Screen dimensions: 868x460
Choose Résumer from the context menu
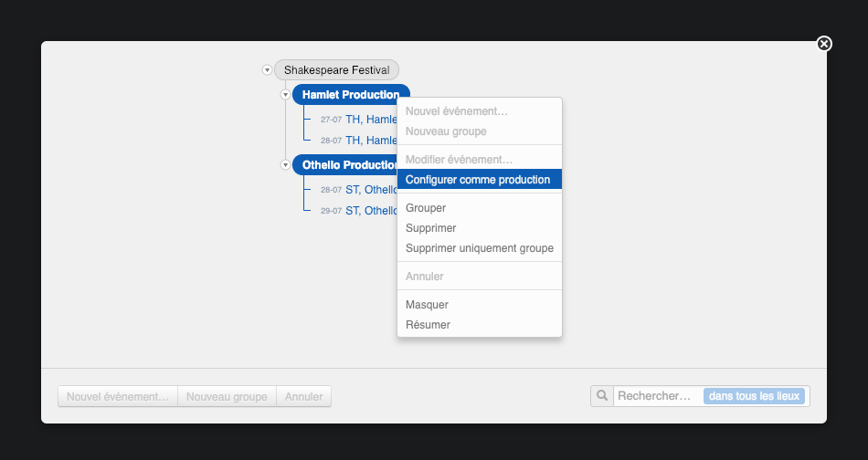[428, 325]
